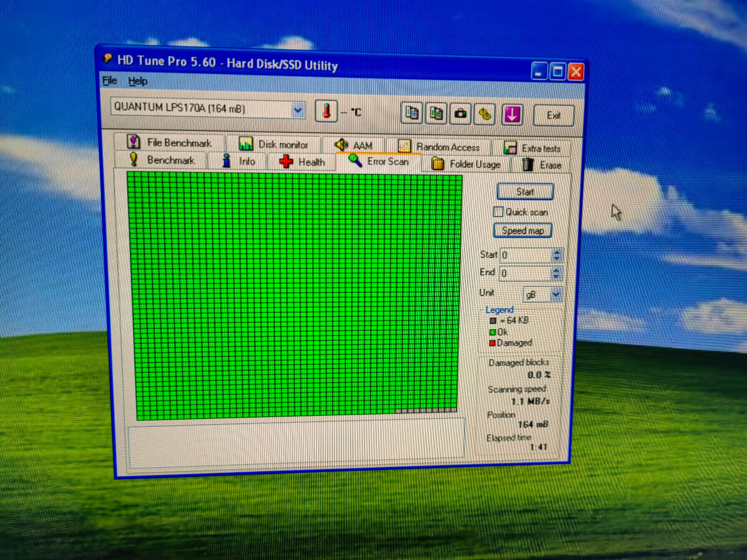Image resolution: width=747 pixels, height=560 pixels.
Task: Switch to the Random Access tab
Action: coord(439,147)
